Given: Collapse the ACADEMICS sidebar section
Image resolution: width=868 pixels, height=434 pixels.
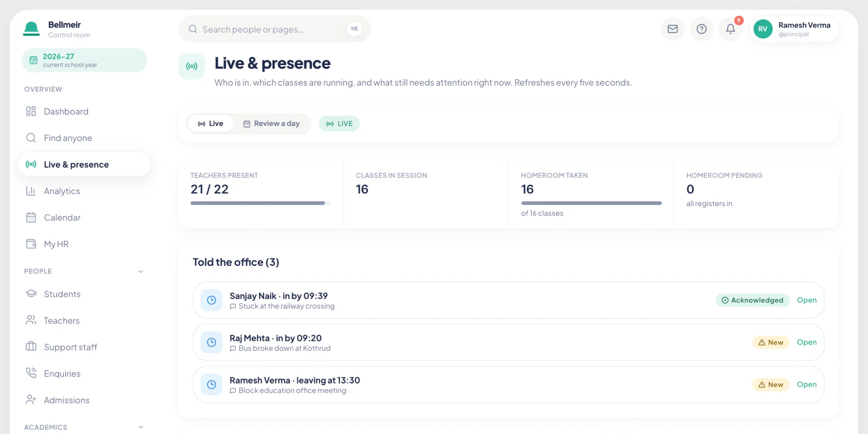Looking at the screenshot, I should [141, 427].
